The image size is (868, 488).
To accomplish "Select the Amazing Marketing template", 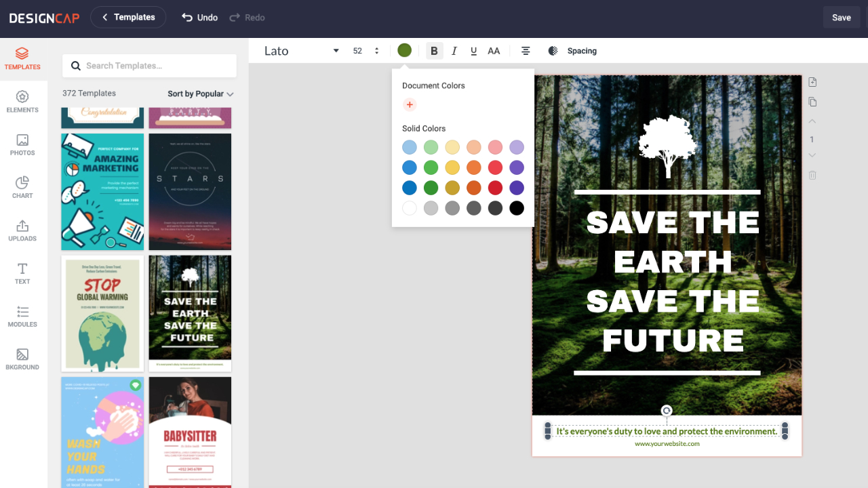I will point(102,192).
